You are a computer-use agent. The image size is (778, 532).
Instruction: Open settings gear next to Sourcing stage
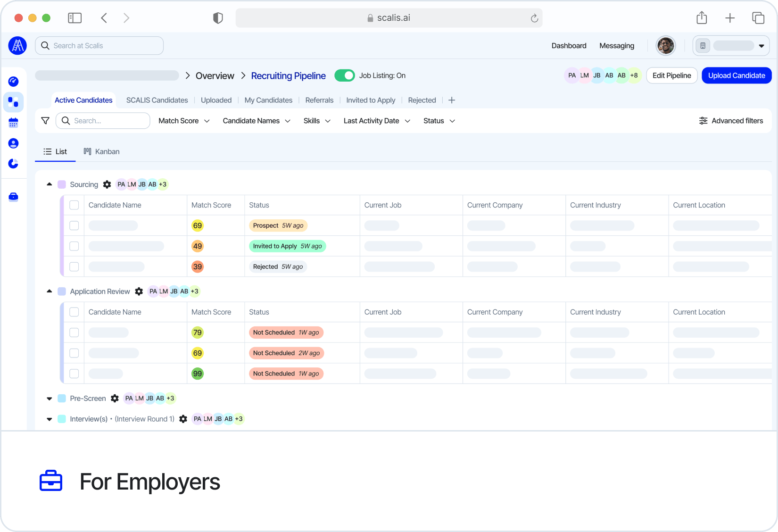pyautogui.click(x=107, y=184)
